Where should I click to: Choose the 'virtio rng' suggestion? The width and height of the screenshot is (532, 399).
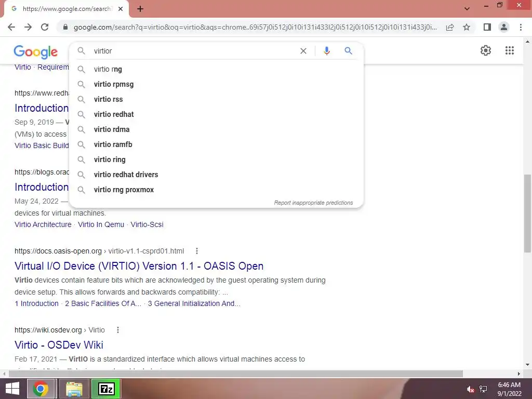click(216, 69)
